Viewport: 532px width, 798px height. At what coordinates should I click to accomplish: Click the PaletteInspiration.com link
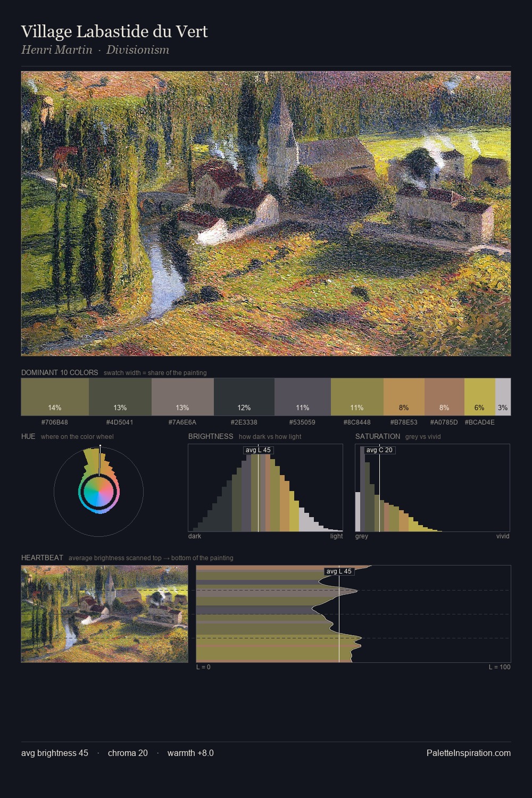coord(469,753)
